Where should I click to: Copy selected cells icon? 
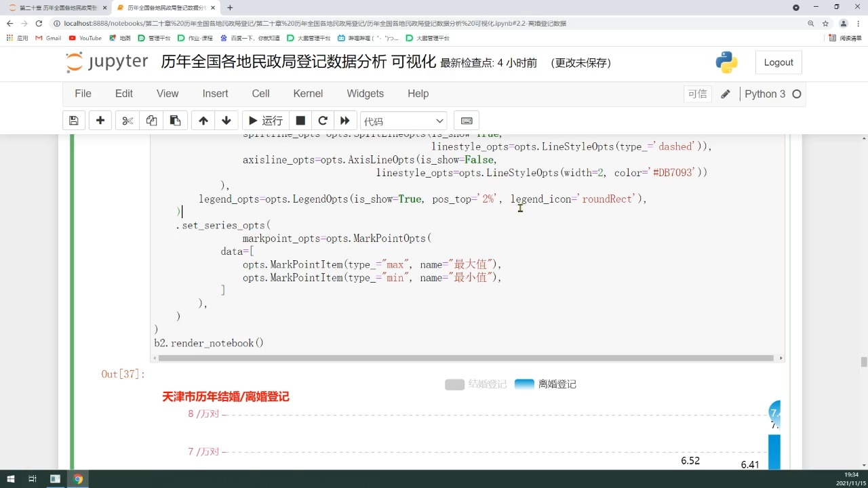(x=151, y=121)
